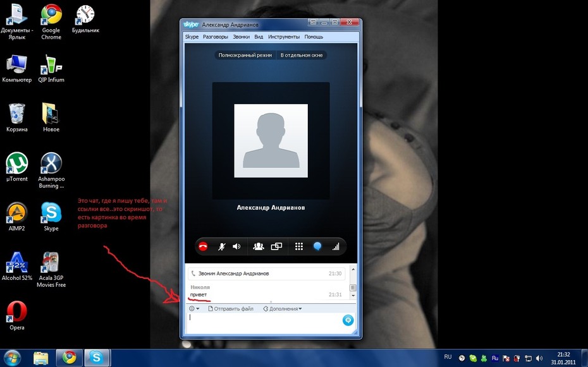Open the Skype menu

(x=192, y=37)
